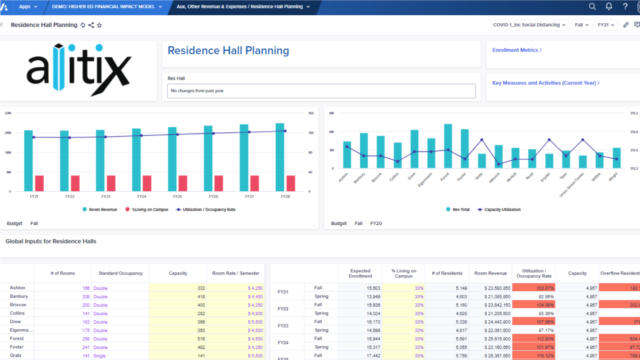
Task: Click the refresh icon beside page title
Action: pyautogui.click(x=83, y=25)
